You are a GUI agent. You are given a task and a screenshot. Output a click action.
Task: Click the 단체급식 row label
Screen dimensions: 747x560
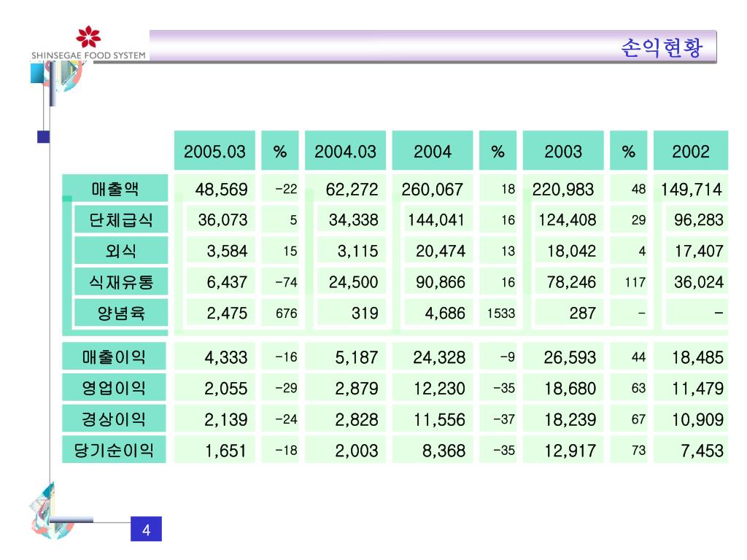point(121,219)
